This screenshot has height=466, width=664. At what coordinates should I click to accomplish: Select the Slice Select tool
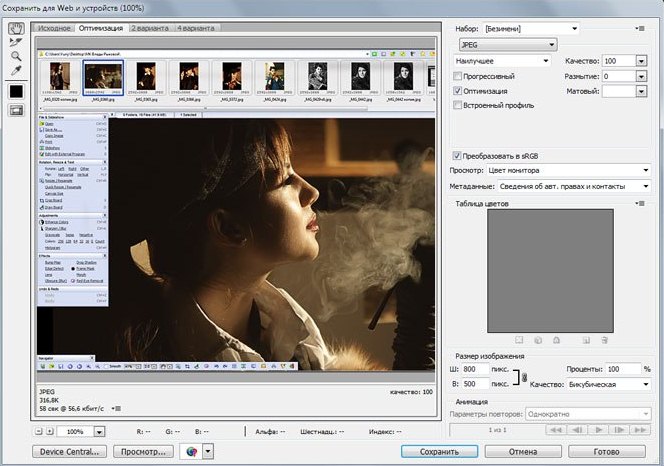16,42
